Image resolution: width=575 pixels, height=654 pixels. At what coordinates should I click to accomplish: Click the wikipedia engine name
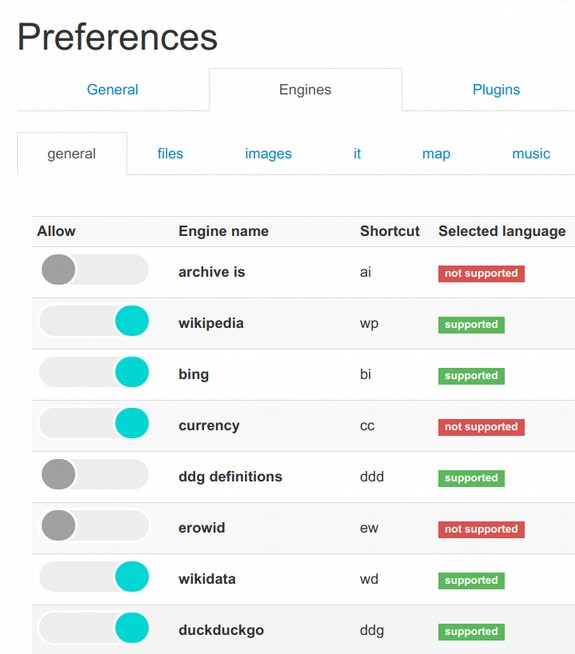pos(211,323)
